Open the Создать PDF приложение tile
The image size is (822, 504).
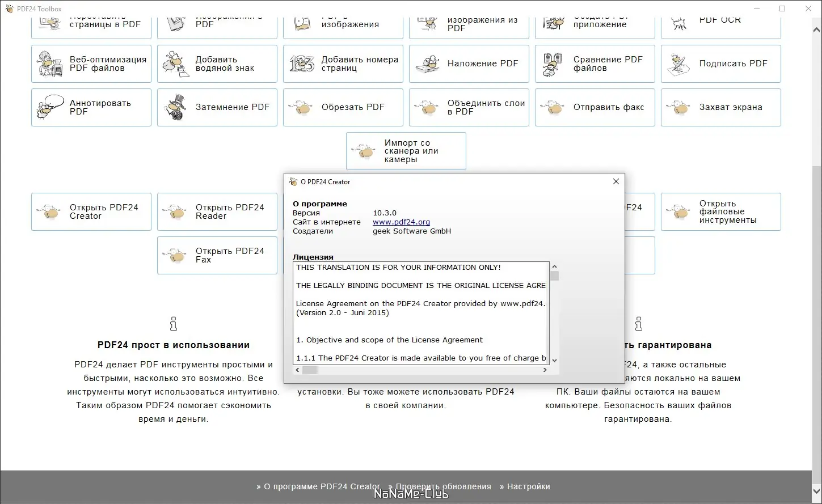click(x=595, y=27)
